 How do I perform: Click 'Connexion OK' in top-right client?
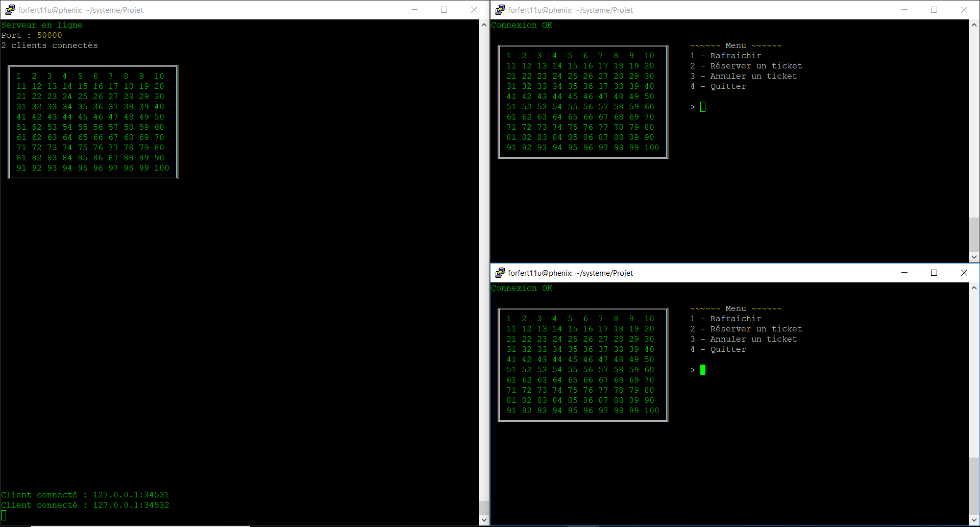(522, 25)
